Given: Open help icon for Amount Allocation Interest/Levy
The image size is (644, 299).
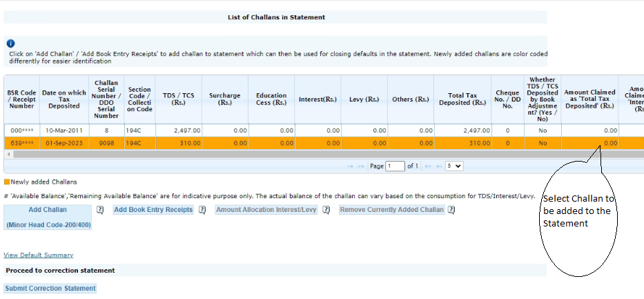Looking at the screenshot, I should point(326,210).
